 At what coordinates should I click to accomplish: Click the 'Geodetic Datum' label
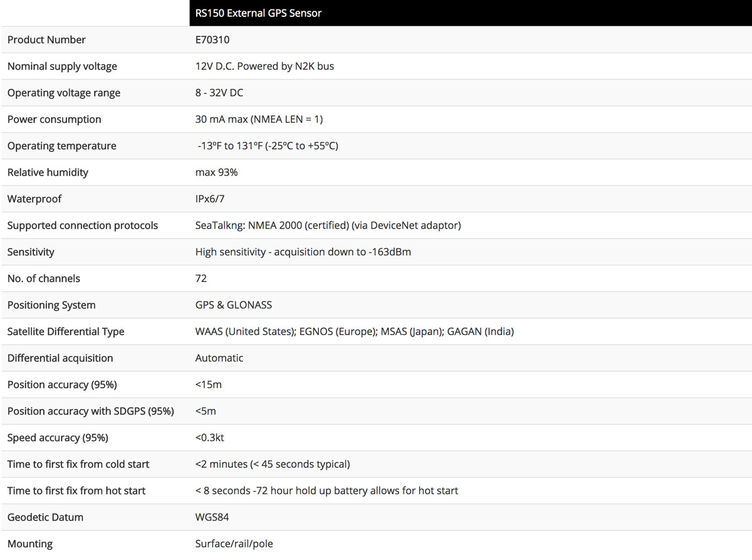tap(45, 517)
